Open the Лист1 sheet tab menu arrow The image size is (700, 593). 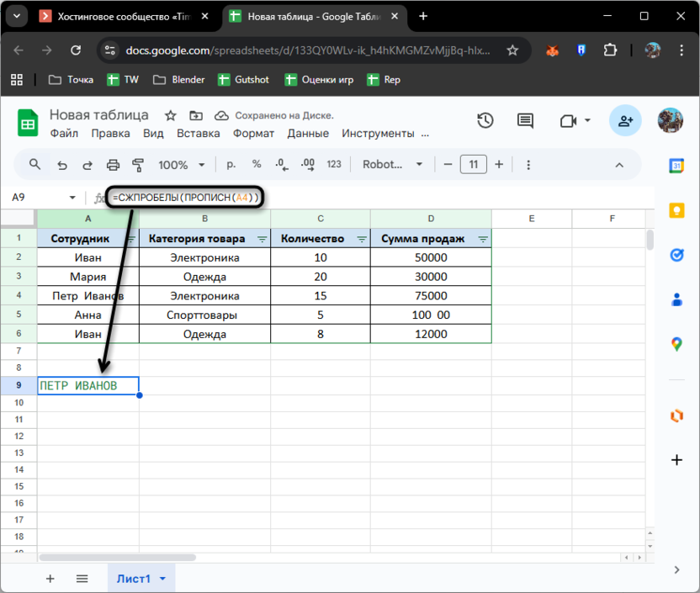pos(162,579)
